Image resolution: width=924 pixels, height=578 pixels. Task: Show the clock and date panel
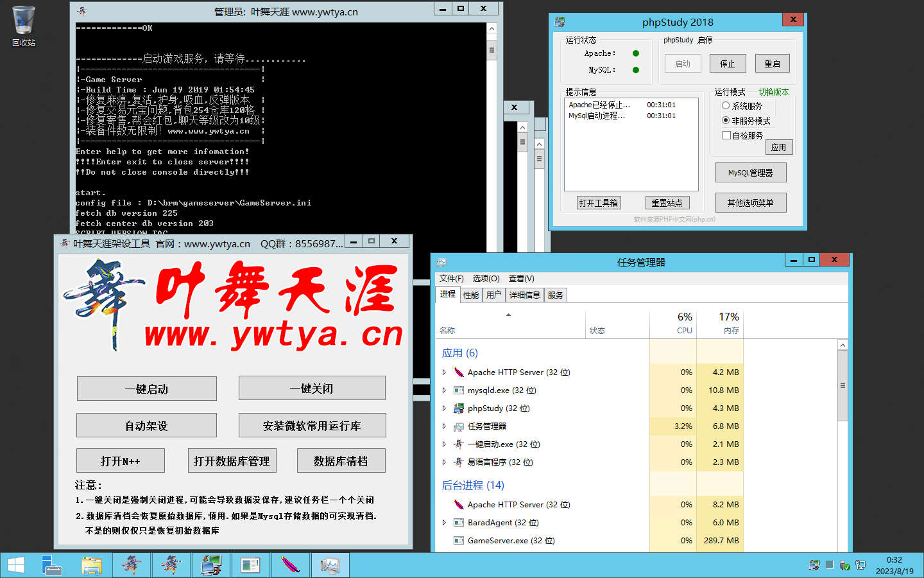(x=894, y=565)
